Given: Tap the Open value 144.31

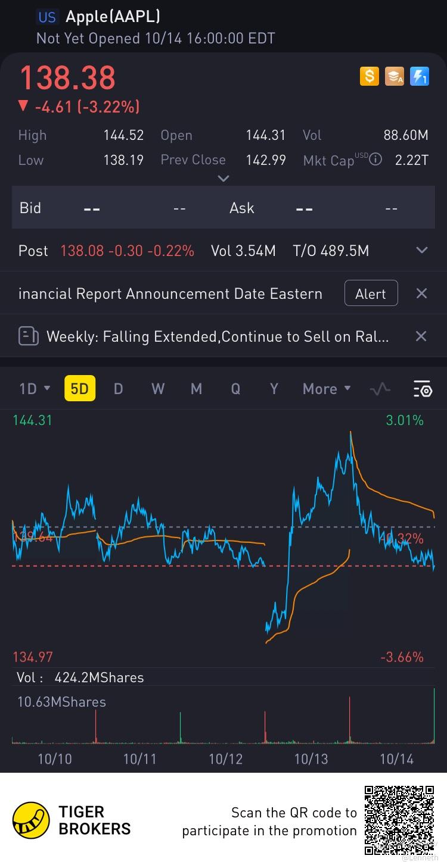Looking at the screenshot, I should tap(266, 135).
